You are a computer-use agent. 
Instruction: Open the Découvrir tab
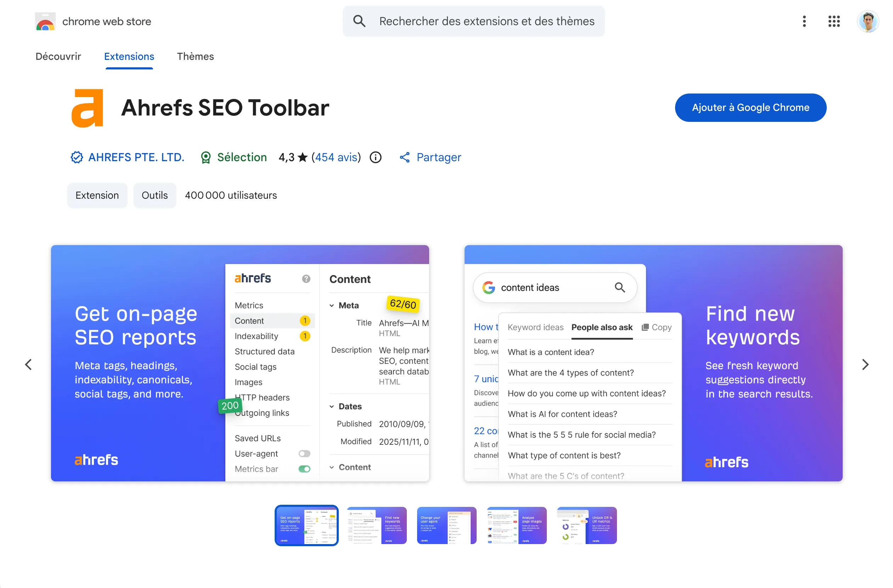58,57
